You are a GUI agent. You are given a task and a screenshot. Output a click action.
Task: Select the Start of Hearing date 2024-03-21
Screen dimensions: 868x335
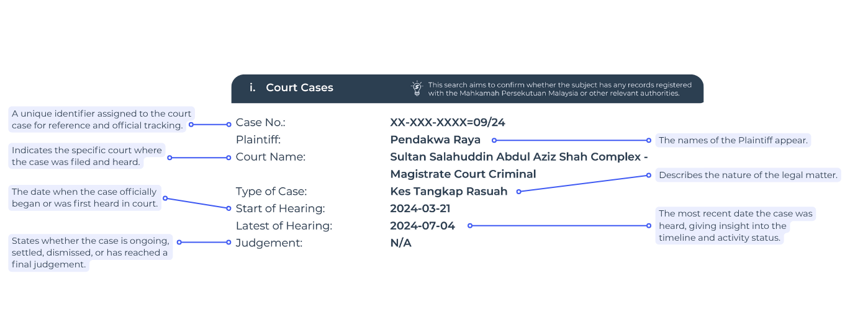tap(420, 208)
